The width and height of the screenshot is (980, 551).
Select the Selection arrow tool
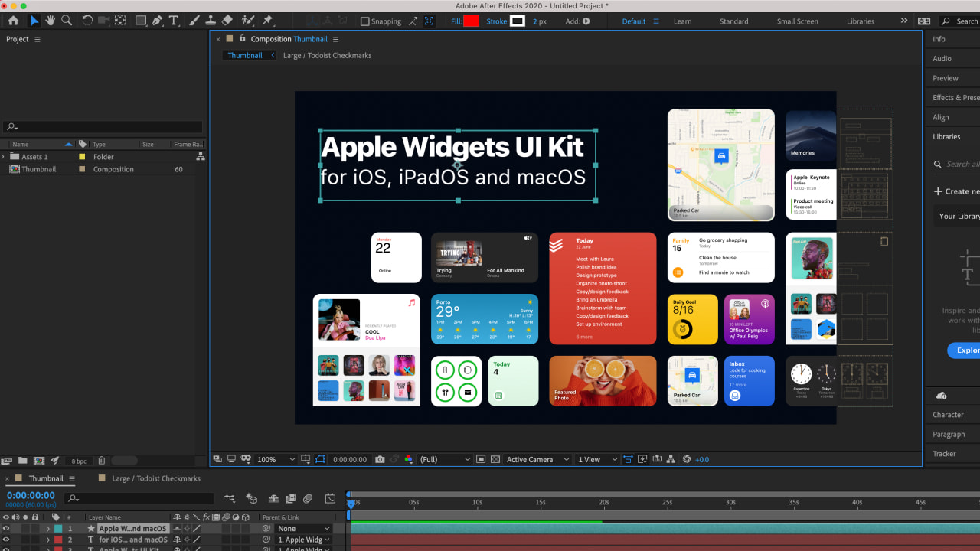tap(34, 21)
